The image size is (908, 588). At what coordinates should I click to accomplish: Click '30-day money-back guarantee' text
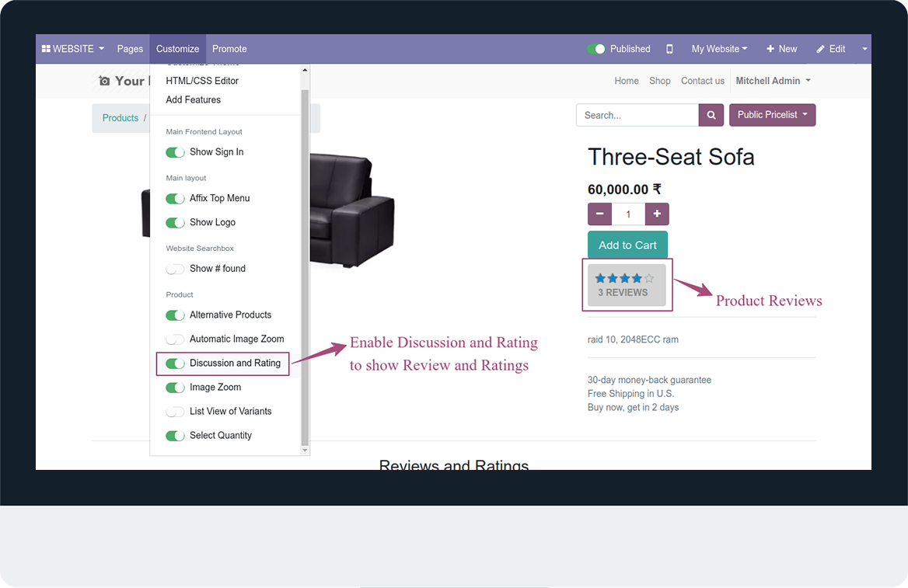tap(649, 381)
